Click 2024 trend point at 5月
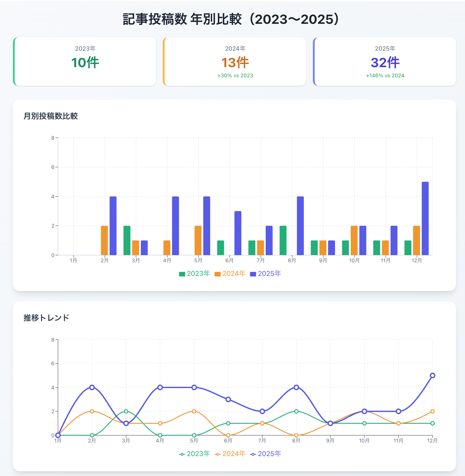465x476 pixels. click(x=194, y=411)
